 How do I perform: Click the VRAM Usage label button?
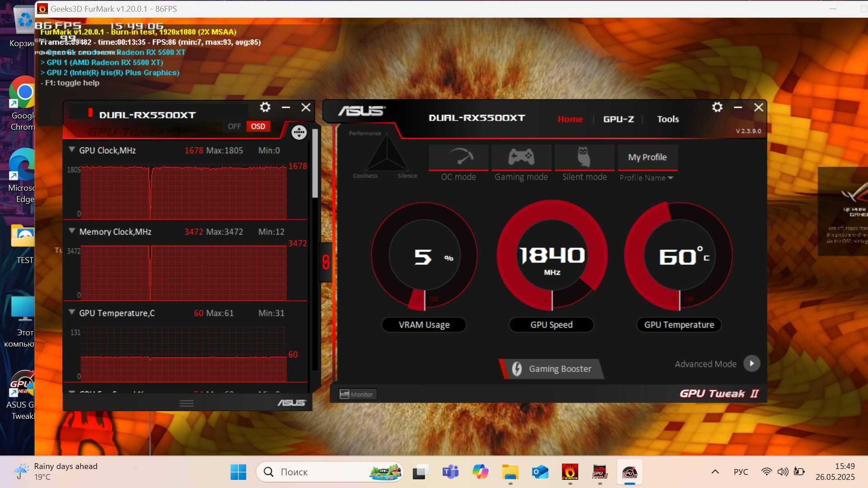424,325
